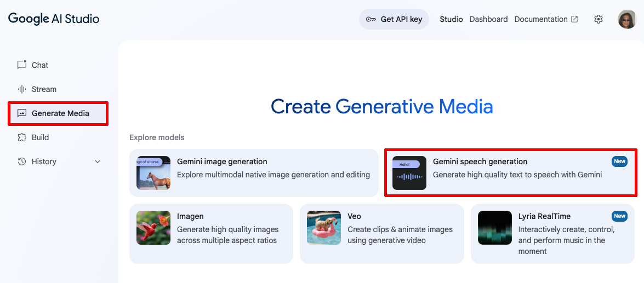Click the Lyria RealTime waveform thumbnail
Screen dimensions: 644x283
pyautogui.click(x=495, y=228)
